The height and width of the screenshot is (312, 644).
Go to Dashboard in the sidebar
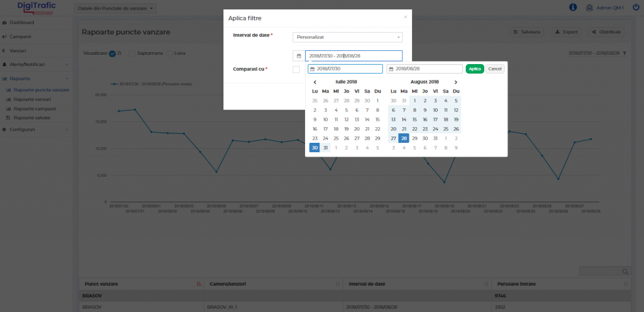[x=21, y=23]
